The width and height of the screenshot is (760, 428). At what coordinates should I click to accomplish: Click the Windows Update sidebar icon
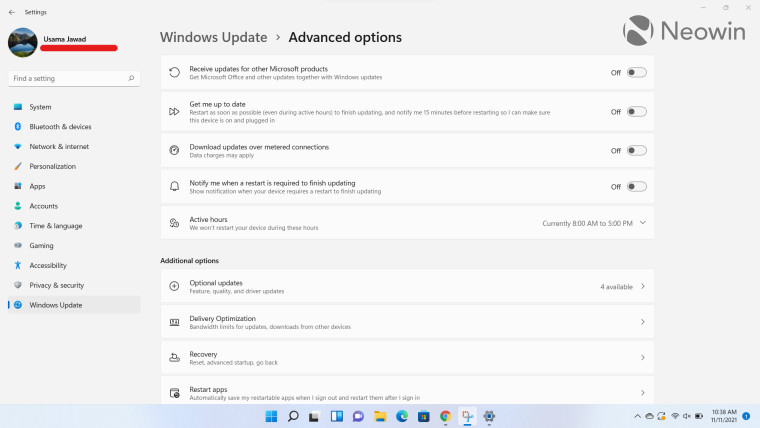pyautogui.click(x=18, y=305)
